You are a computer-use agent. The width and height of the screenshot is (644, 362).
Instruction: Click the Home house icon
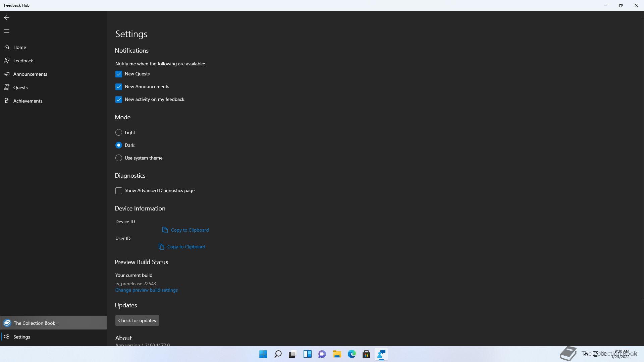pyautogui.click(x=7, y=47)
